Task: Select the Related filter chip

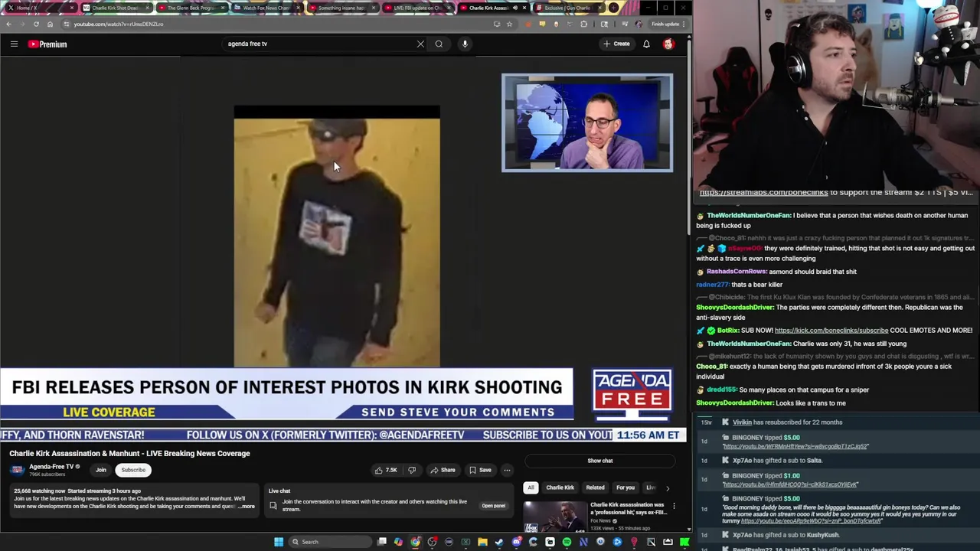Action: (595, 487)
